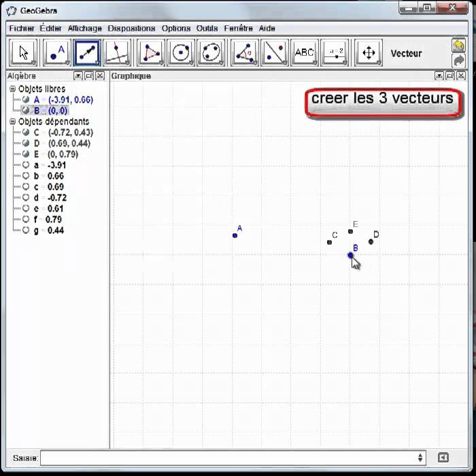Image resolution: width=476 pixels, height=476 pixels.
Task: Maximize the GeoGebra window
Action: pos(427,8)
